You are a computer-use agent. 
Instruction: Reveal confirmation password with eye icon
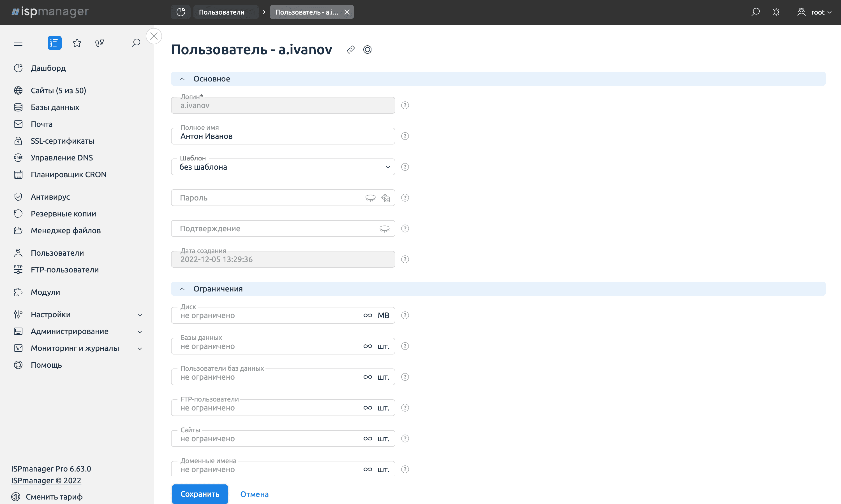(384, 228)
